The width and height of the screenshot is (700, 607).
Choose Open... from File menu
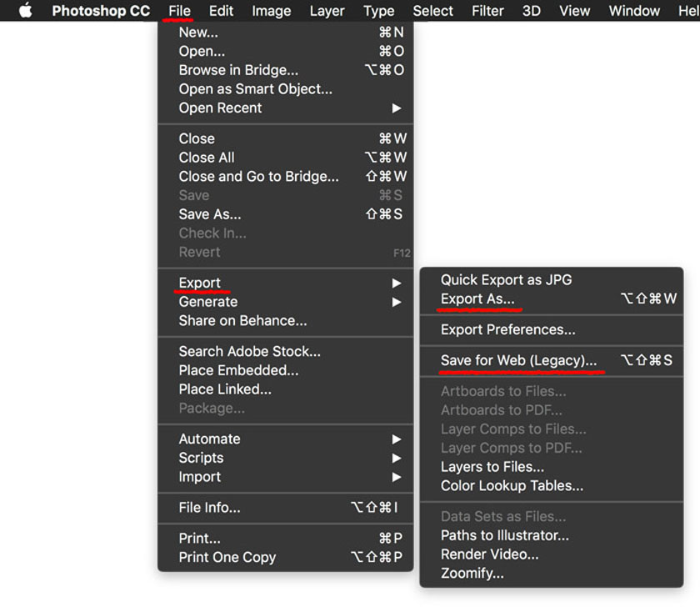286,52
